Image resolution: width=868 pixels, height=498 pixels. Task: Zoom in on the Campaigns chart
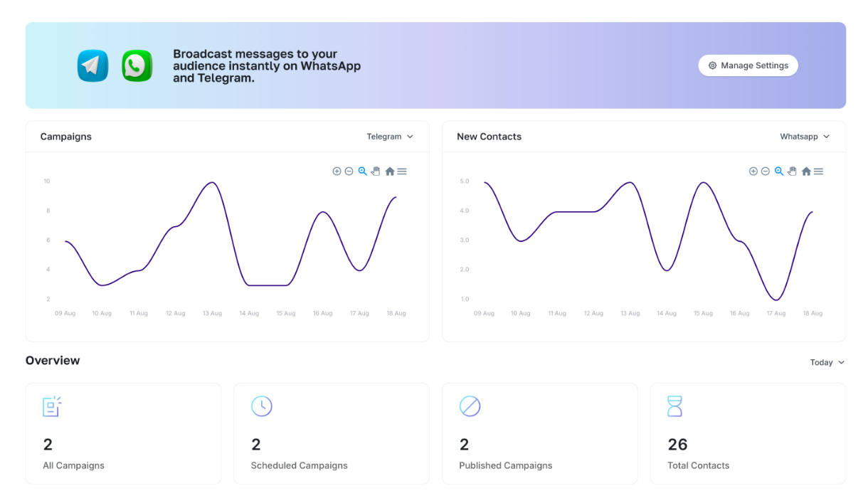(337, 171)
